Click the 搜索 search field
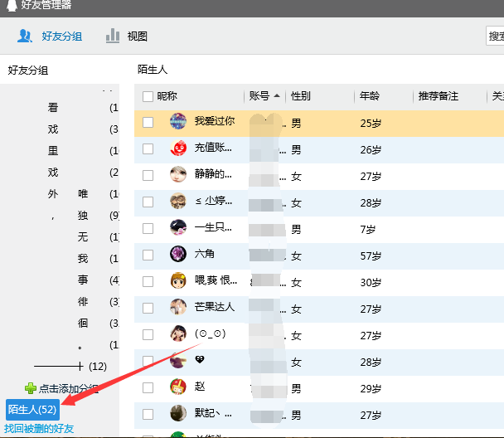Viewport: 504px width, 438px height. click(495, 36)
